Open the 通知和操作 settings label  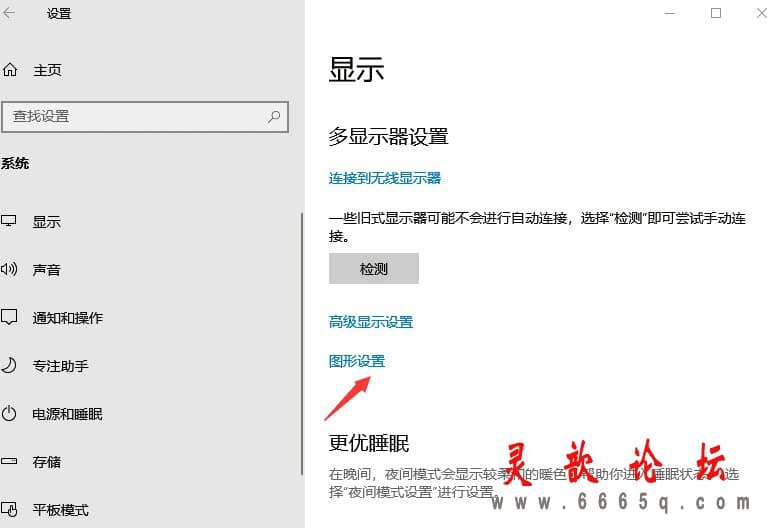[x=68, y=318]
